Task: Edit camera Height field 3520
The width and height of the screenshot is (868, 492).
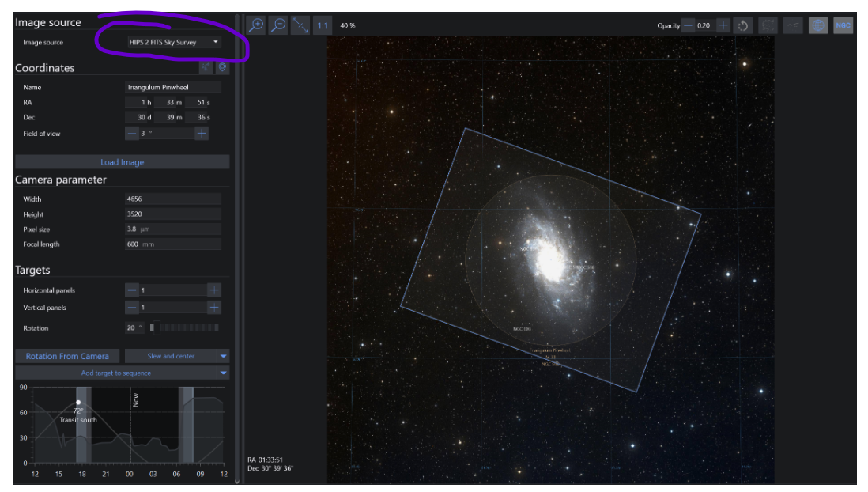Action: pos(172,214)
